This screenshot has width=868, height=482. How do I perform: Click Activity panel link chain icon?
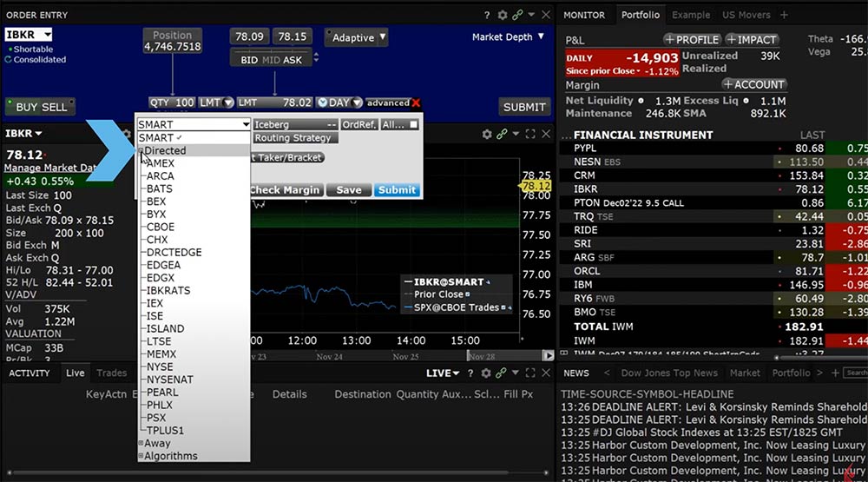click(x=501, y=373)
